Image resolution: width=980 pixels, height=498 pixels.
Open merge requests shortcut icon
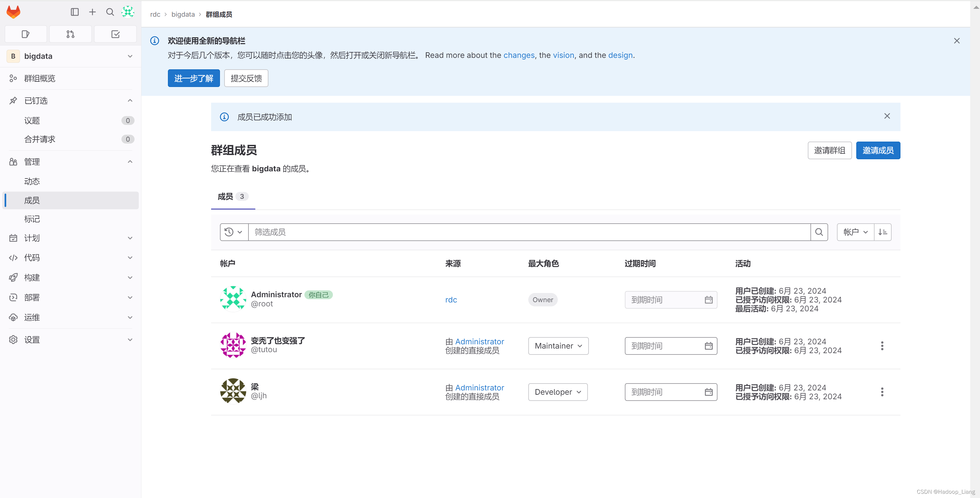[x=70, y=34]
